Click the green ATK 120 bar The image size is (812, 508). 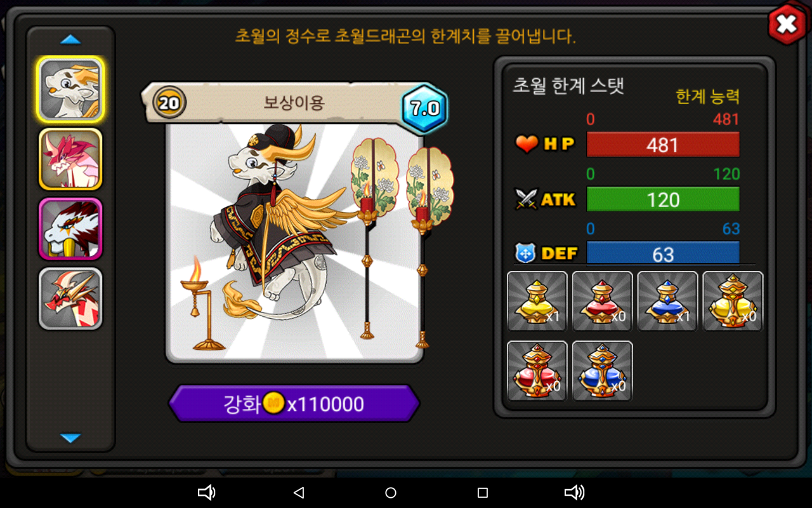pos(663,199)
